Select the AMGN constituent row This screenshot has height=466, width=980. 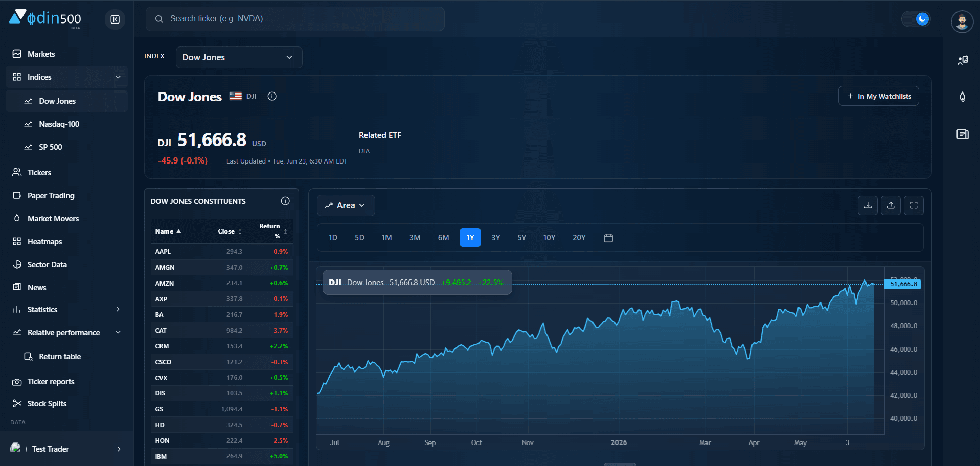[x=222, y=267]
